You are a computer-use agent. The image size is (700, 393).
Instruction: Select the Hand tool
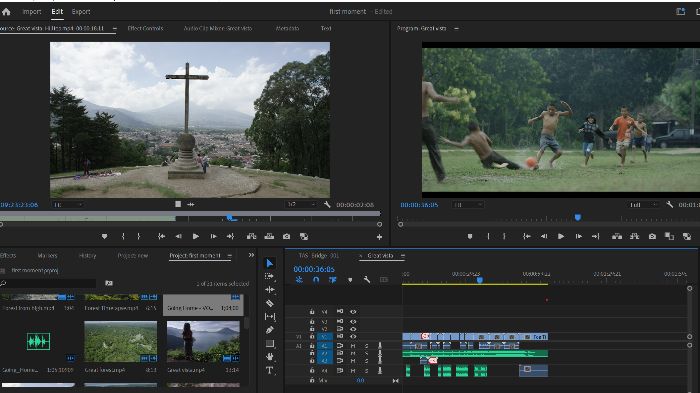[270, 357]
